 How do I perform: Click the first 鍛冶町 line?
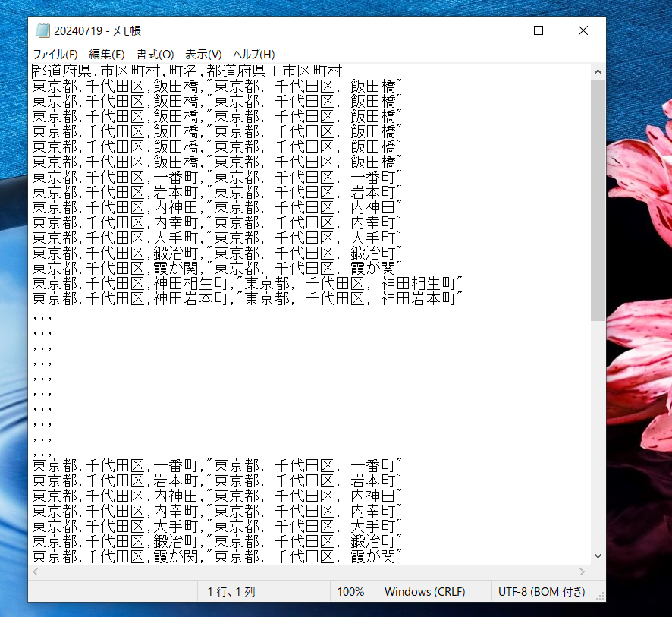click(x=217, y=253)
